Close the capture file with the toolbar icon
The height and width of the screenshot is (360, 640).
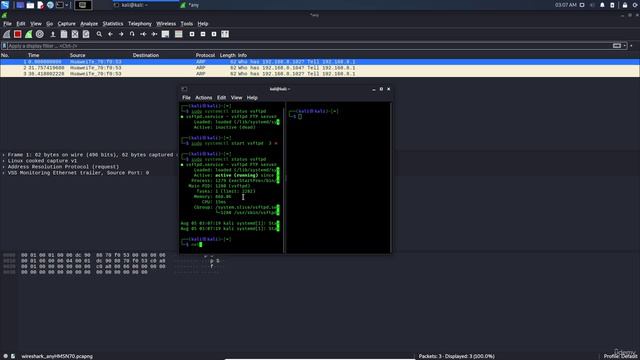(75, 34)
